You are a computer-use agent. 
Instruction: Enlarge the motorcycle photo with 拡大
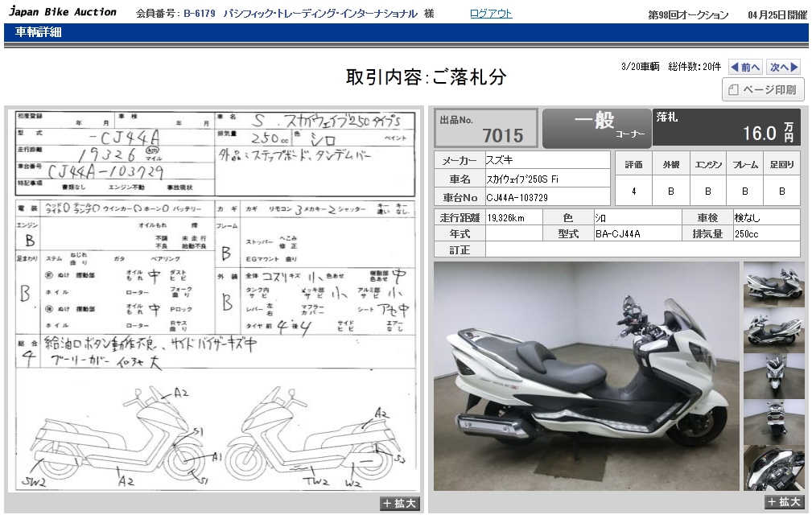tap(784, 502)
